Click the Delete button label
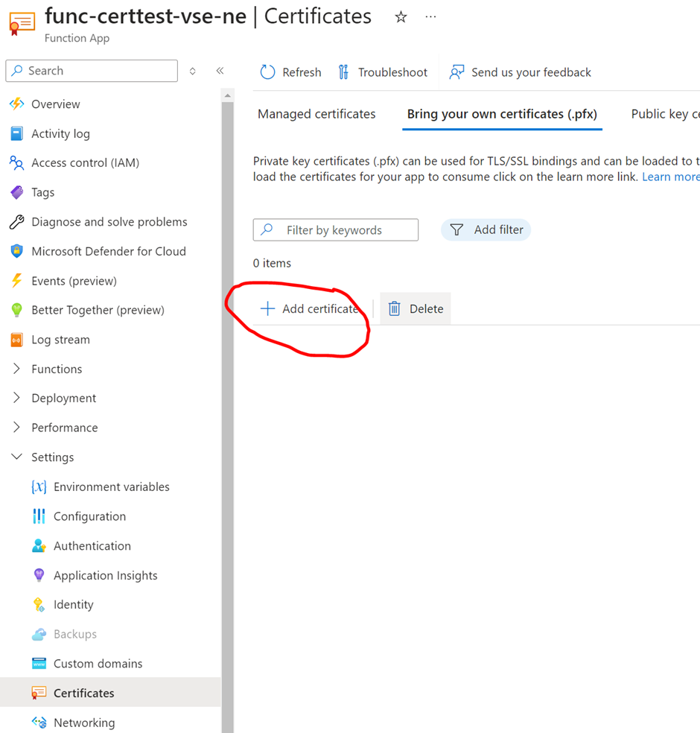 (426, 308)
